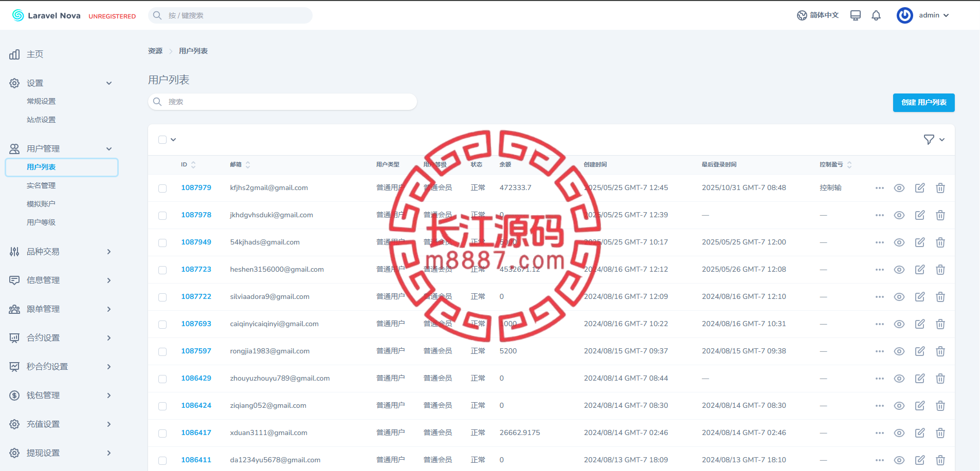This screenshot has height=471, width=980.
Task: Open 站点设置 in sidebar
Action: [x=41, y=120]
